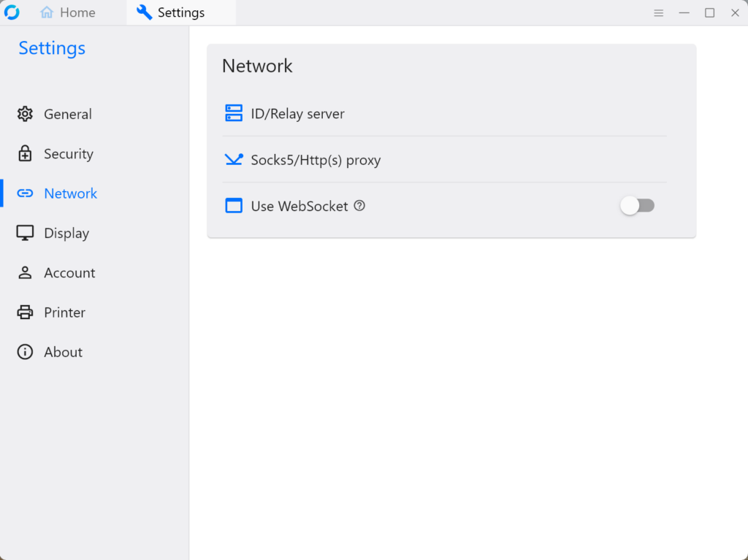This screenshot has height=560, width=748.
Task: Open Socks5/Http(s) proxy settings
Action: click(316, 160)
